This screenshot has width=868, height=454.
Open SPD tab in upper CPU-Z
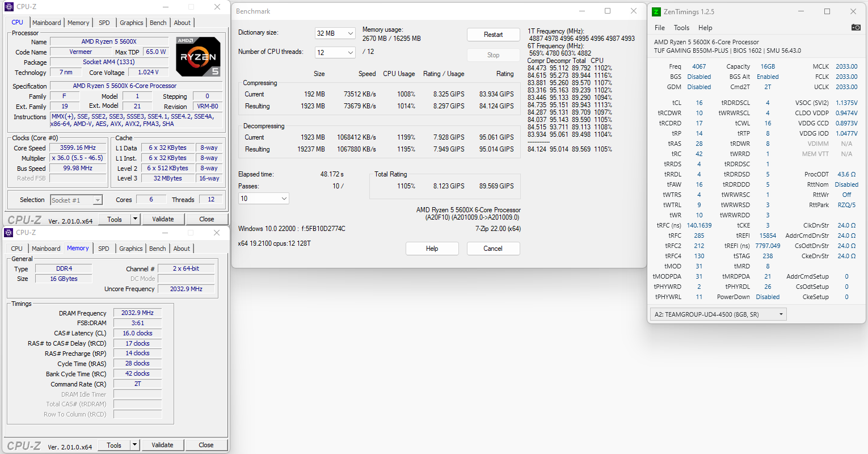[x=104, y=23]
